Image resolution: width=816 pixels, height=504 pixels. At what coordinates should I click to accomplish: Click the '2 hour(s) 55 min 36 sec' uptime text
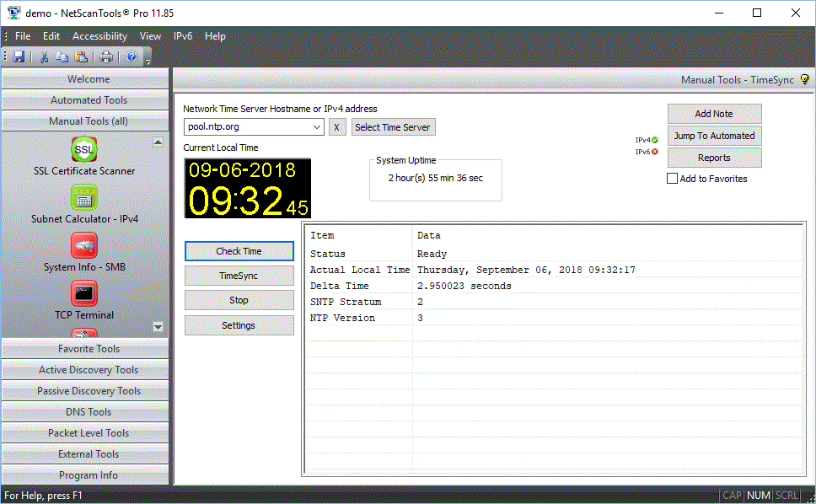(x=436, y=178)
